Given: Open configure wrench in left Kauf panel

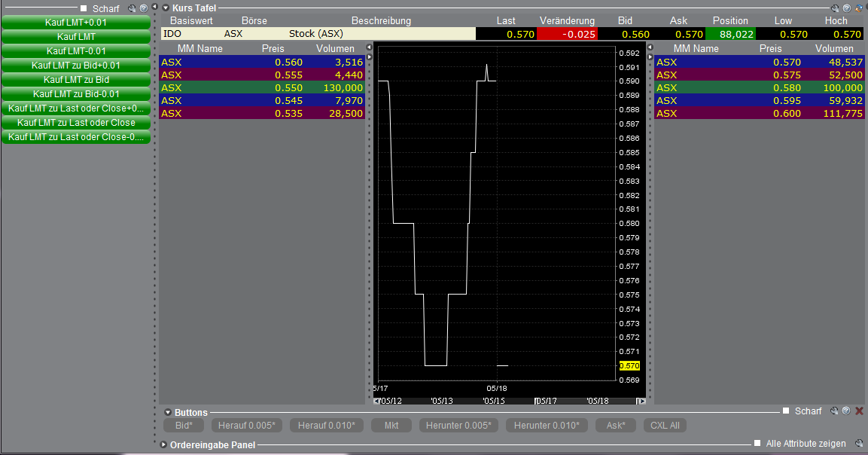Looking at the screenshot, I should [x=132, y=8].
